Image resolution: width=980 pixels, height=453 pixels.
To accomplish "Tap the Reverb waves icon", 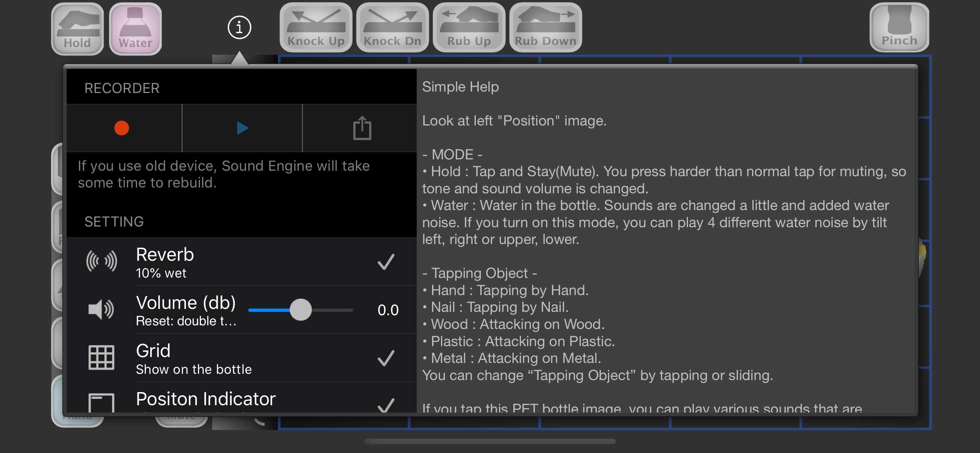I will [101, 262].
